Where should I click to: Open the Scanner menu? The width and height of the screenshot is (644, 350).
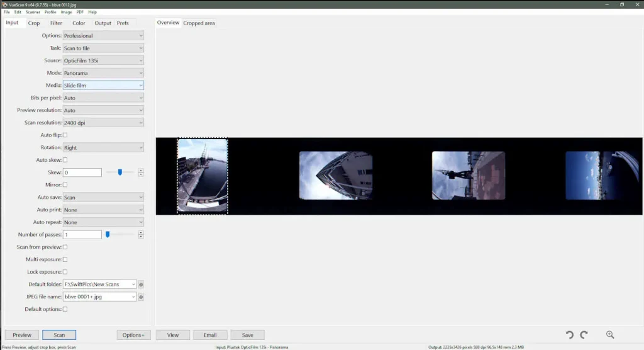[x=33, y=12]
